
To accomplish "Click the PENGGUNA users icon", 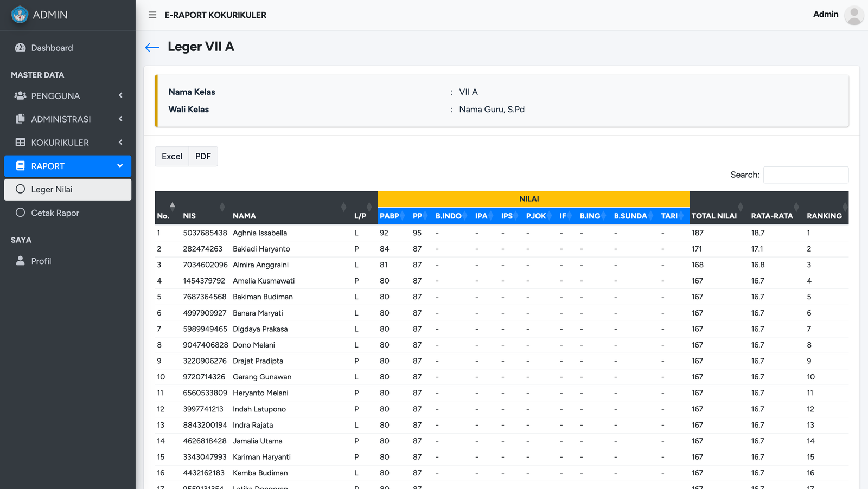I will click(21, 96).
